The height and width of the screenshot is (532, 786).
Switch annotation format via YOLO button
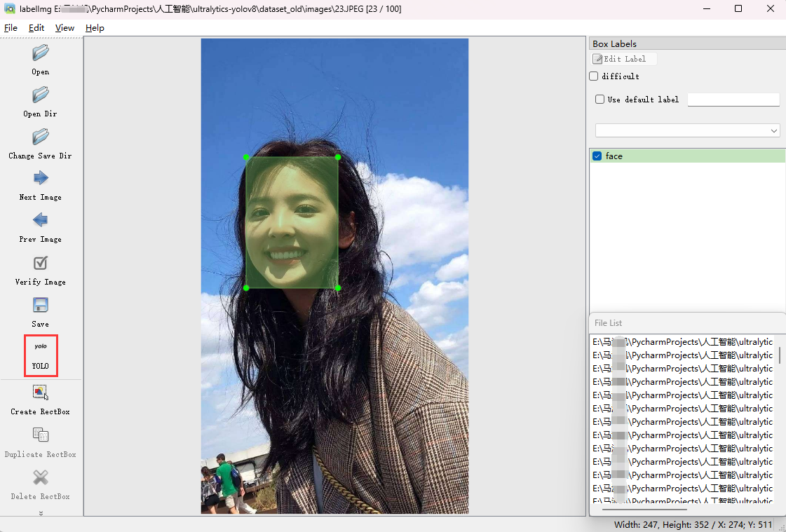[41, 355]
